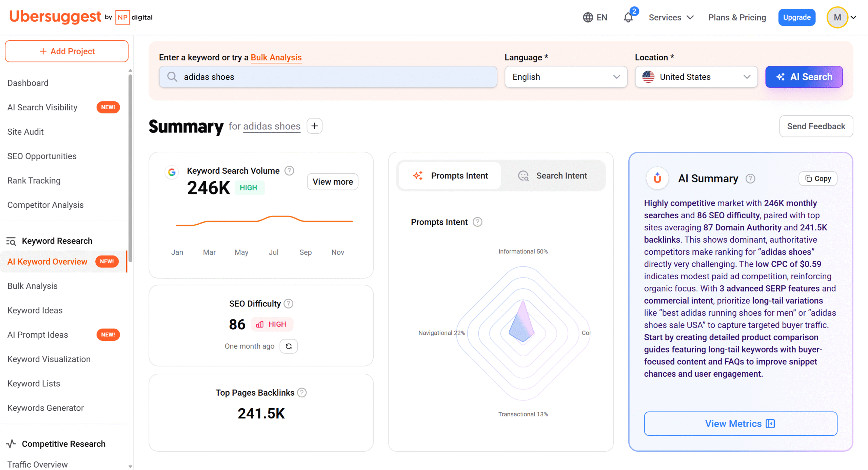This screenshot has height=470, width=868.
Task: Click the Prompts Intent help icon
Action: 478,222
